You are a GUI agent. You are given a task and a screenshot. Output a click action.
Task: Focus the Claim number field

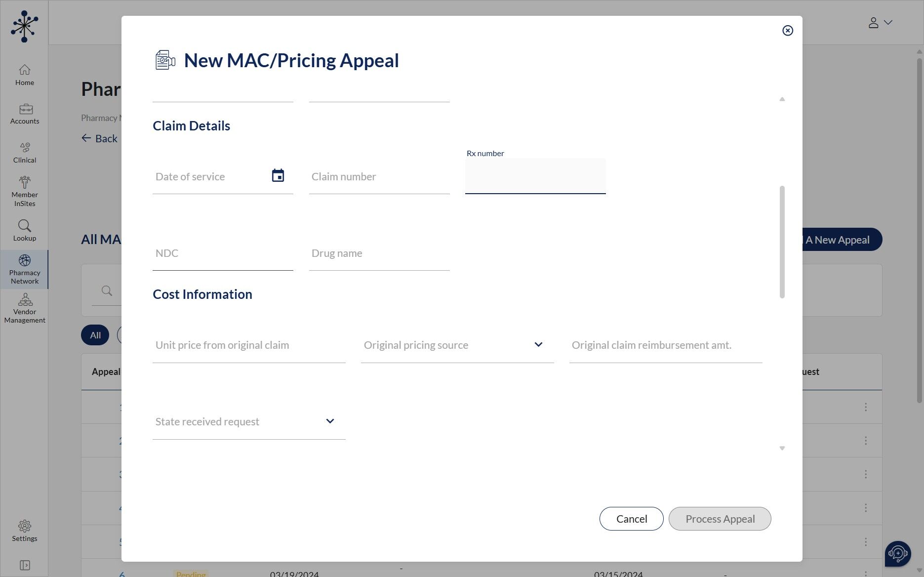[379, 177]
